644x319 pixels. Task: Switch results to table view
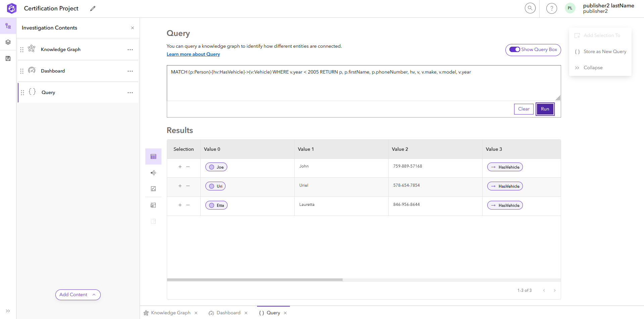[x=153, y=156]
